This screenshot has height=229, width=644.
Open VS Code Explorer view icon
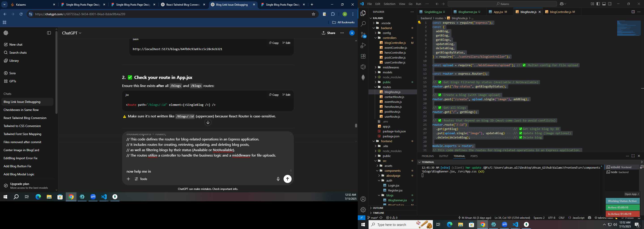click(x=363, y=13)
